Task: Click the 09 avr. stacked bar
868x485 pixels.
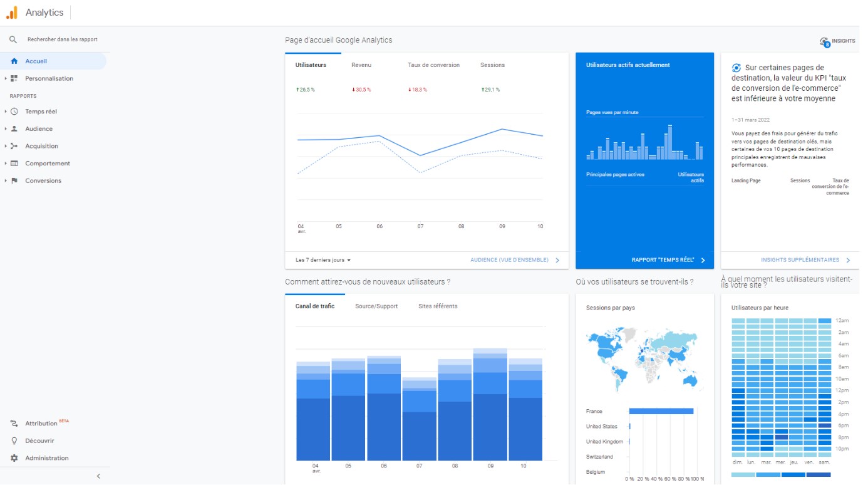Action: pyautogui.click(x=490, y=404)
